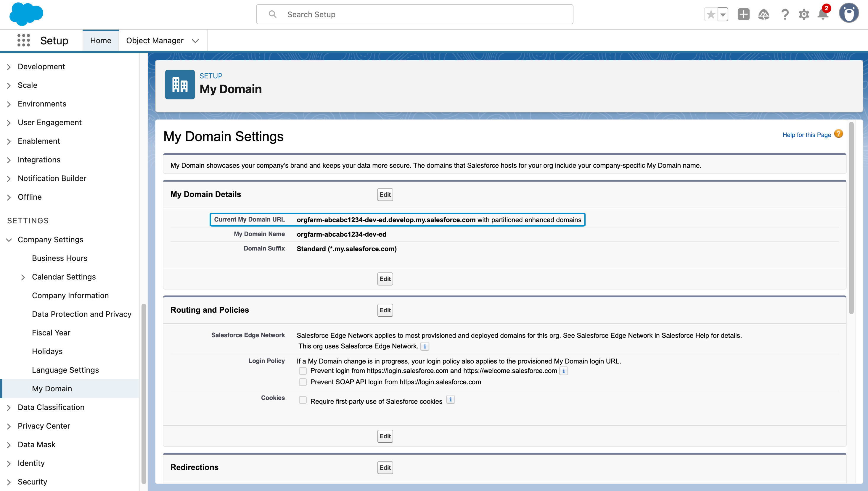Tick Prevent SOAP API login checkbox
The height and width of the screenshot is (491, 868).
[x=303, y=382]
